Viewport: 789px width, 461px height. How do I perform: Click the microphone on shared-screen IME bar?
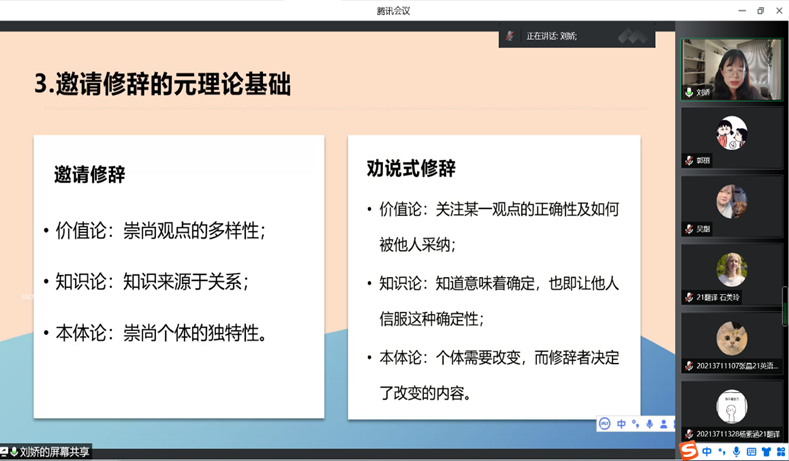649,424
